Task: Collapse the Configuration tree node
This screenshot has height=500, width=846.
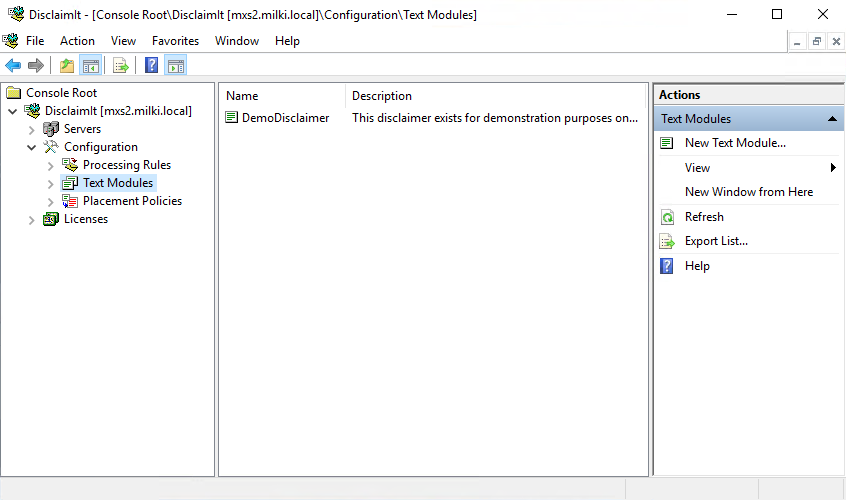Action: 31,147
